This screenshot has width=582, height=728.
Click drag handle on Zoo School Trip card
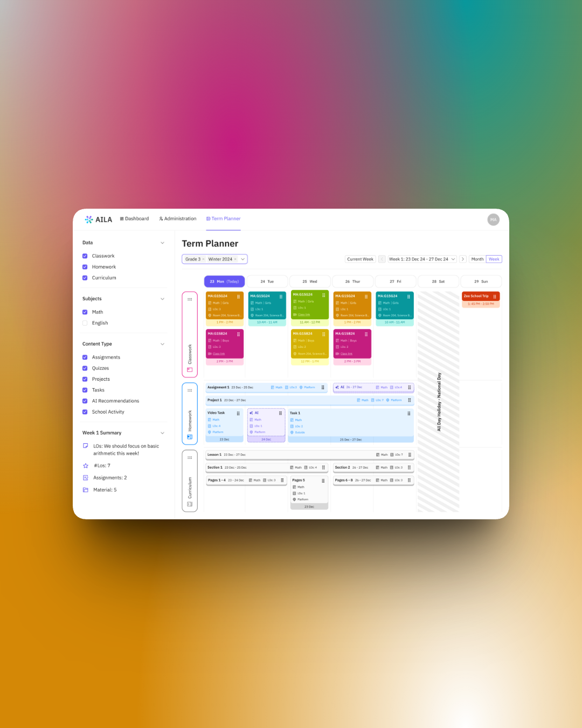[495, 297]
